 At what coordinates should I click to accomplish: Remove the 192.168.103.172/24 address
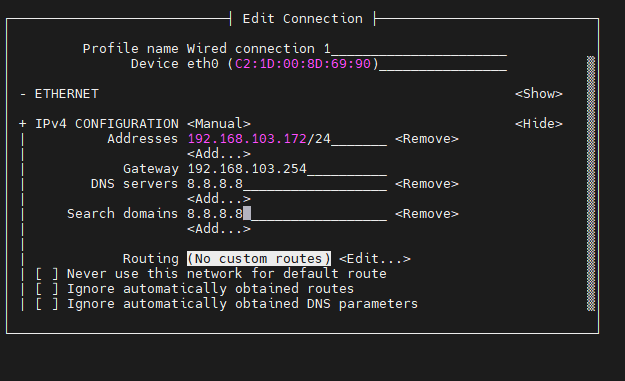(x=426, y=139)
